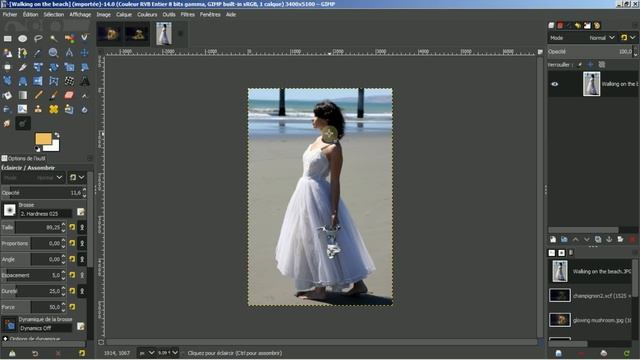
Task: Select the Gradient tool
Action: 22,96
